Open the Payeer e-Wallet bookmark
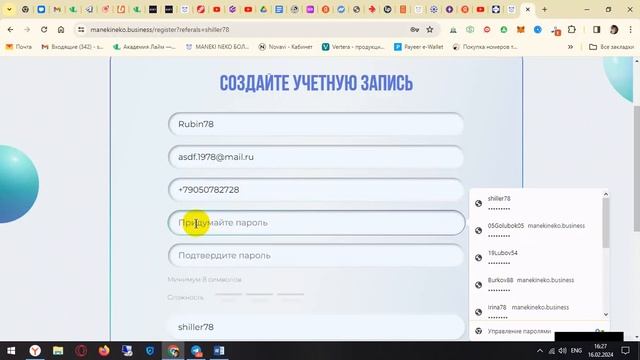This screenshot has height=360, width=640. pos(419,47)
